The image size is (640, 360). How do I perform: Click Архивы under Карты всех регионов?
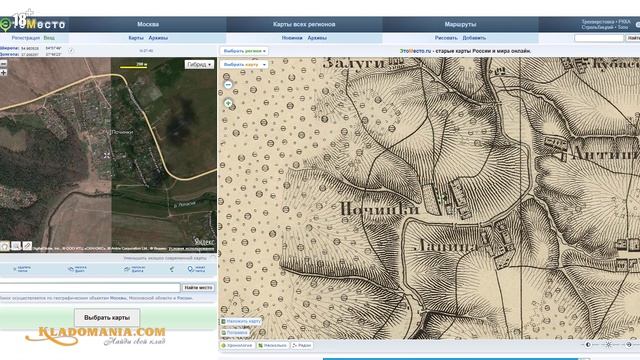tap(317, 38)
